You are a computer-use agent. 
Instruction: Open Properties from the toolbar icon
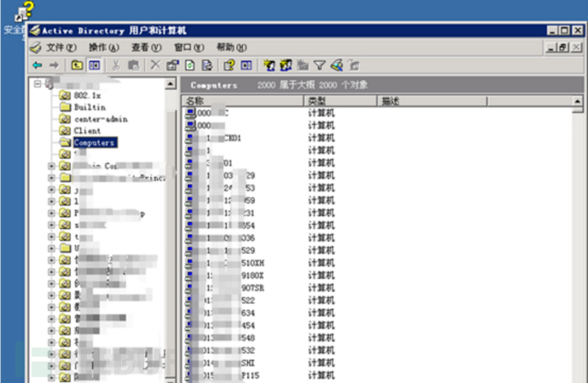point(172,65)
